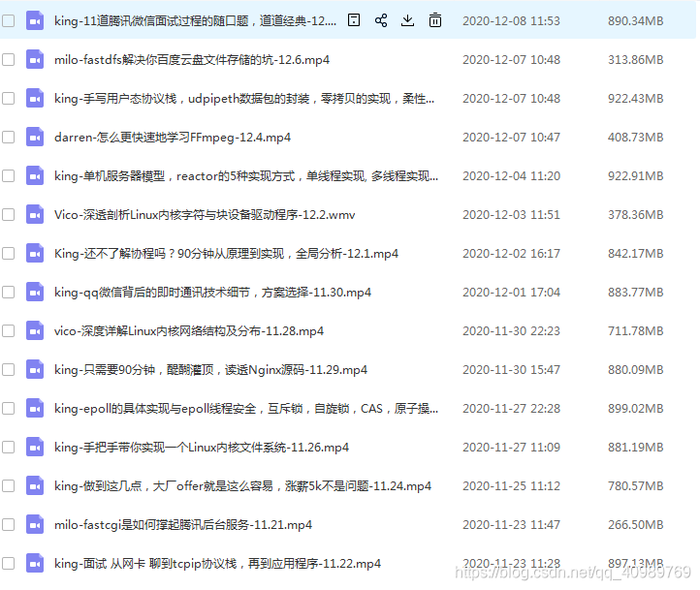Image resolution: width=700 pixels, height=590 pixels.
Task: Tick checkbox for king-qq微信 11.30.mp4
Action: tap(8, 293)
